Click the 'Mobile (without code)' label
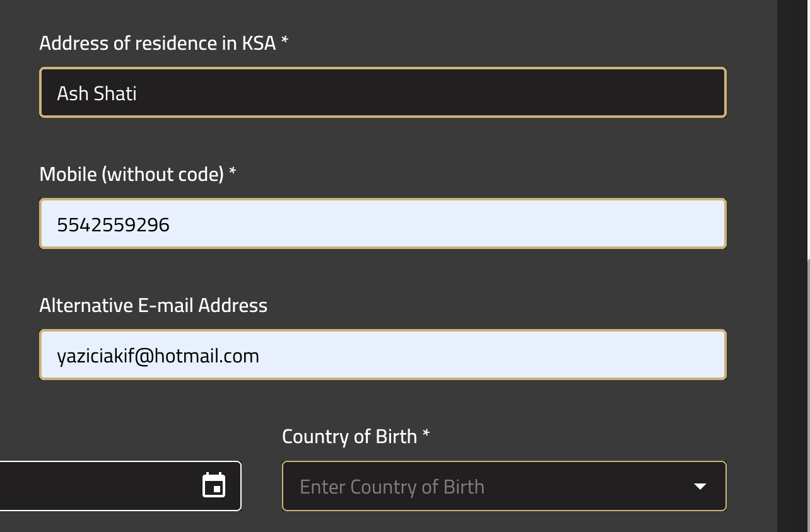The image size is (810, 532). click(x=131, y=174)
